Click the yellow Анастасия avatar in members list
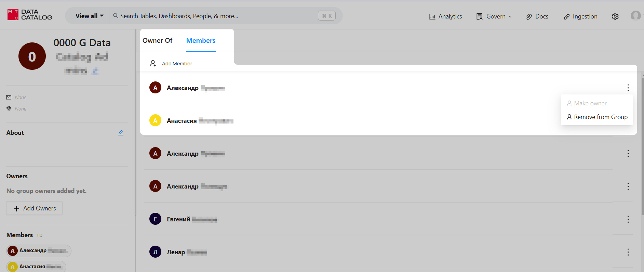644x272 pixels. tap(155, 120)
